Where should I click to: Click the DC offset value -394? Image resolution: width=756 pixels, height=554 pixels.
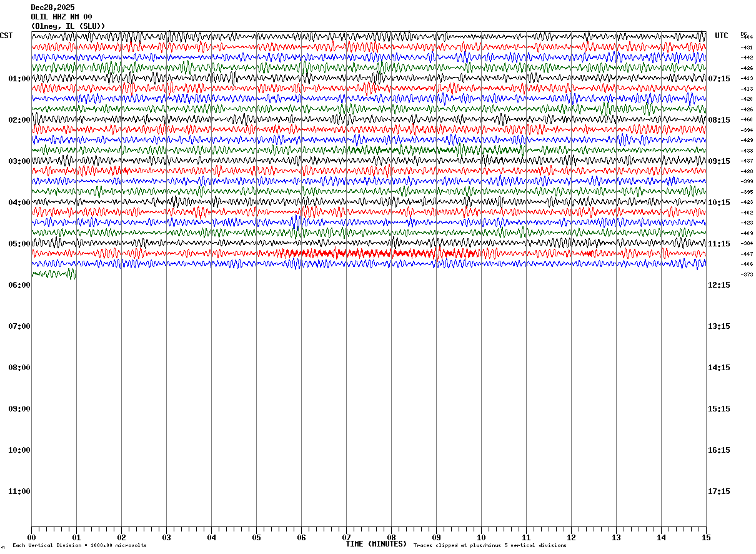coord(747,130)
